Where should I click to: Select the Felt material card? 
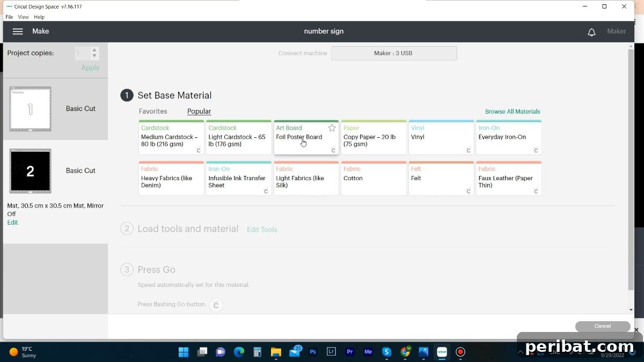point(441,178)
